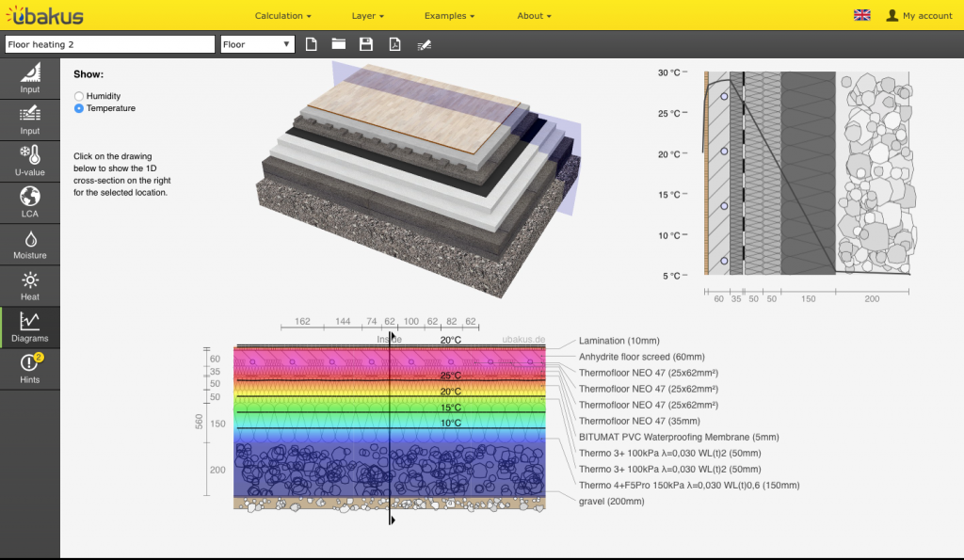Open the U-value panel in sidebar
Image resolution: width=964 pixels, height=560 pixels.
29,161
